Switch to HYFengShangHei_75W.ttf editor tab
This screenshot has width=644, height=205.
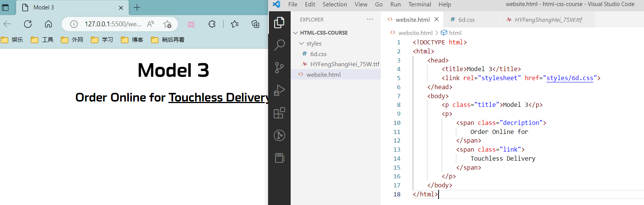click(548, 20)
